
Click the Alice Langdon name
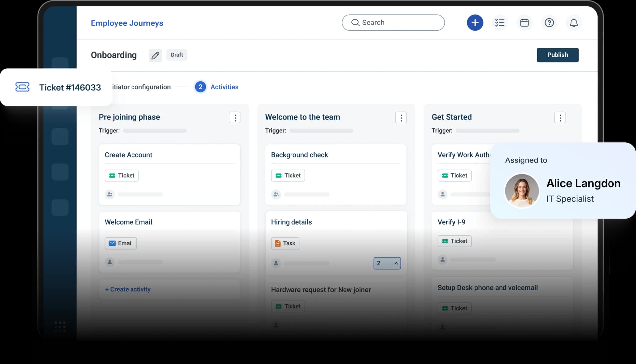pos(583,183)
